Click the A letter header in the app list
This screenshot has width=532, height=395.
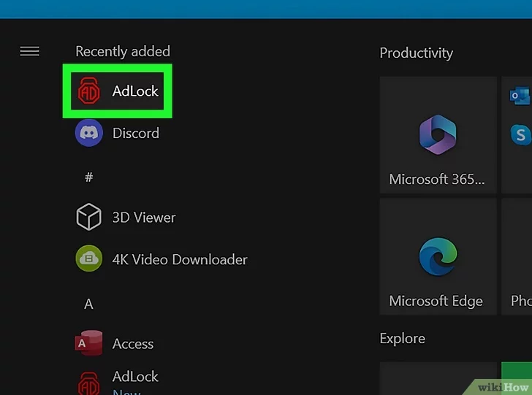coord(88,304)
